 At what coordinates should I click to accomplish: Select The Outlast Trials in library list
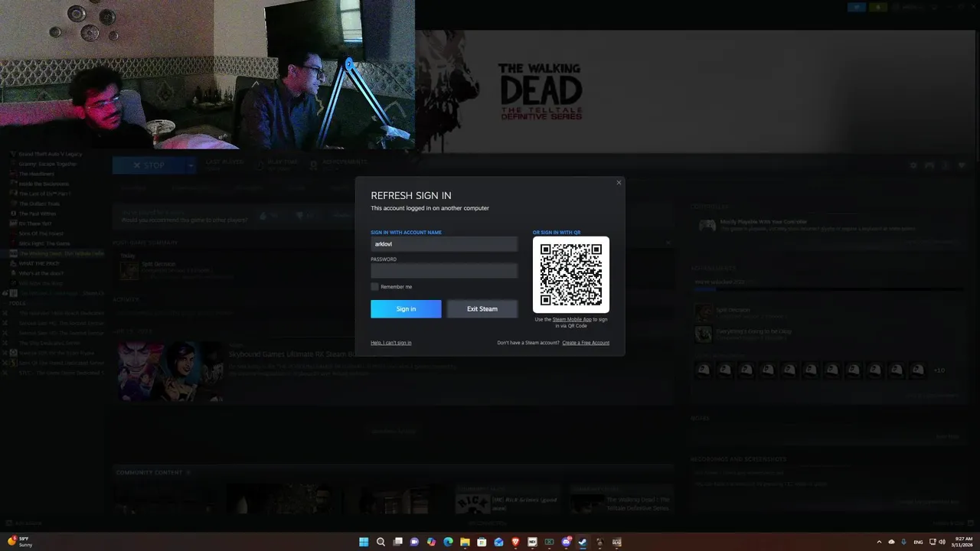pos(39,204)
